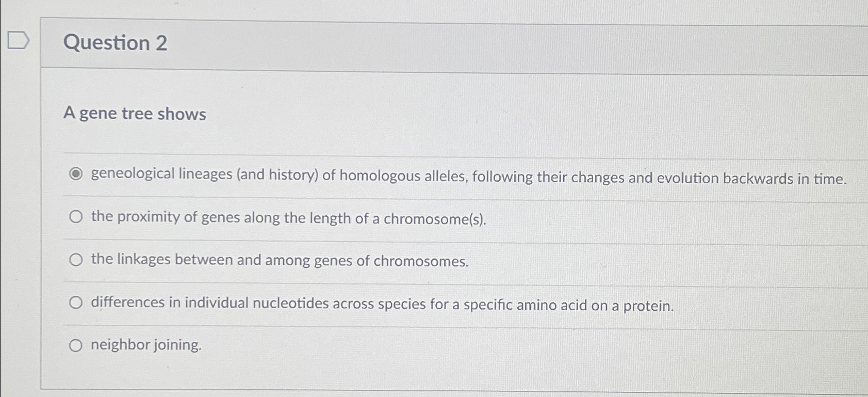The width and height of the screenshot is (868, 397).
Task: Click the radio circle beside proximity of genes
Action: coord(75,217)
